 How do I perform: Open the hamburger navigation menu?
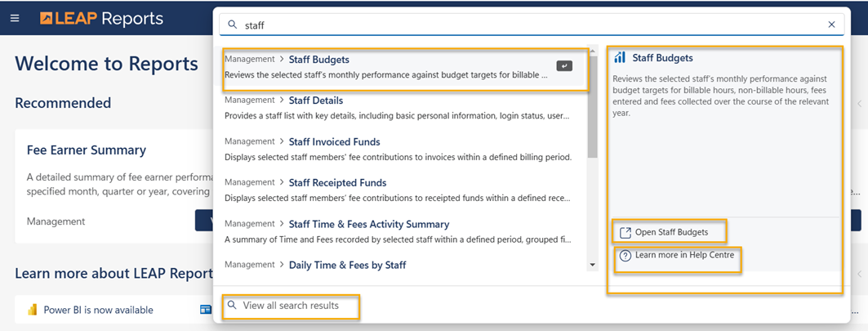click(15, 18)
